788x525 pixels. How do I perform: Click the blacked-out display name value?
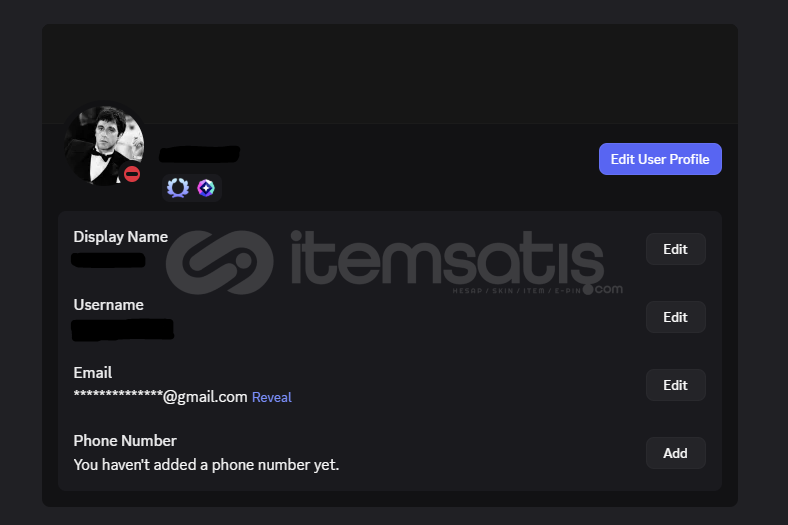pyautogui.click(x=108, y=260)
